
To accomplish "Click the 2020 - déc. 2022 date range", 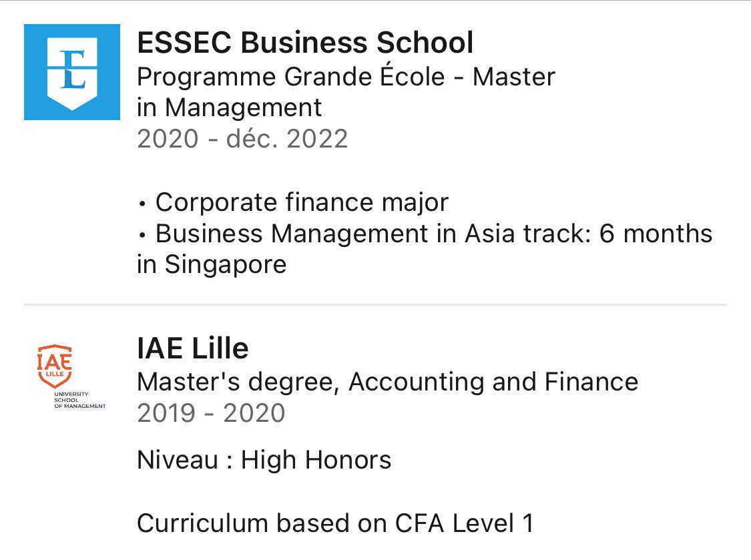I will [242, 139].
